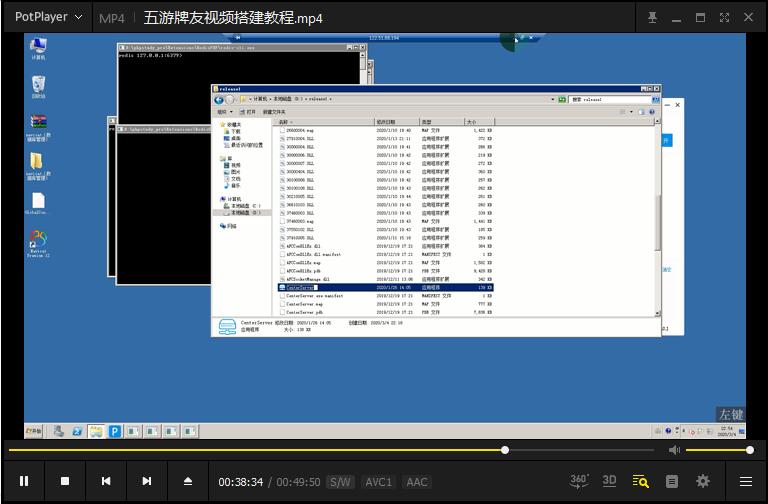Click the AVC1 video codec label

pos(379,482)
